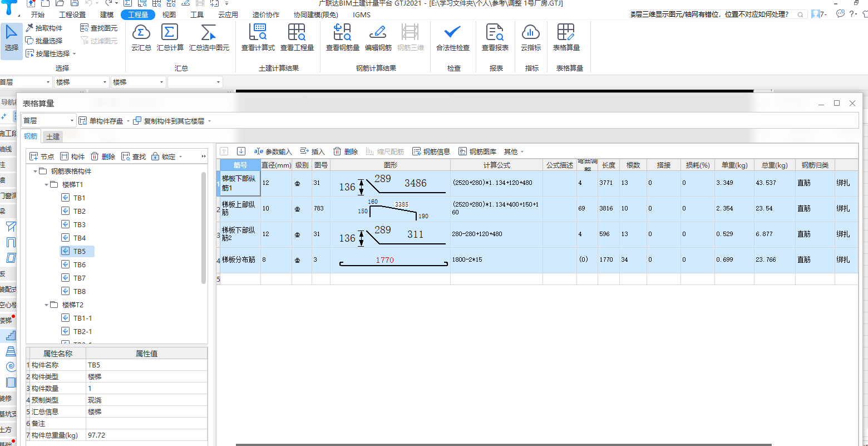The height and width of the screenshot is (446, 868).
Task: Click 查找图元 find element
Action: (x=99, y=28)
